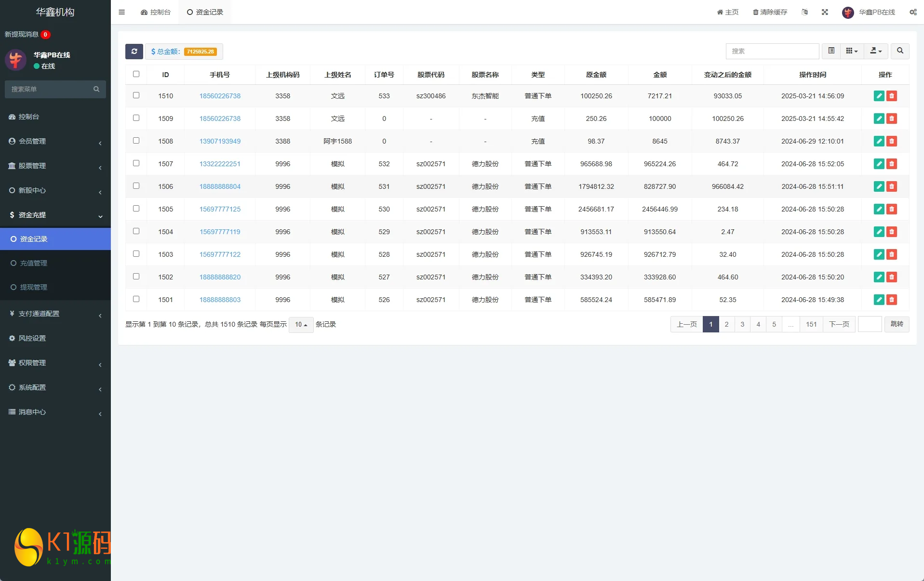Delete record 1509 with the red trash

pos(892,119)
